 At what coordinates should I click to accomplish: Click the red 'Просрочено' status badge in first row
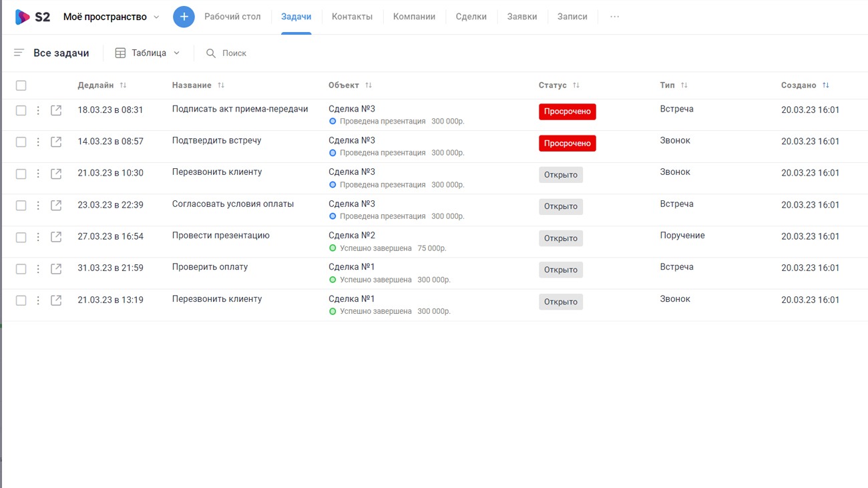point(567,111)
